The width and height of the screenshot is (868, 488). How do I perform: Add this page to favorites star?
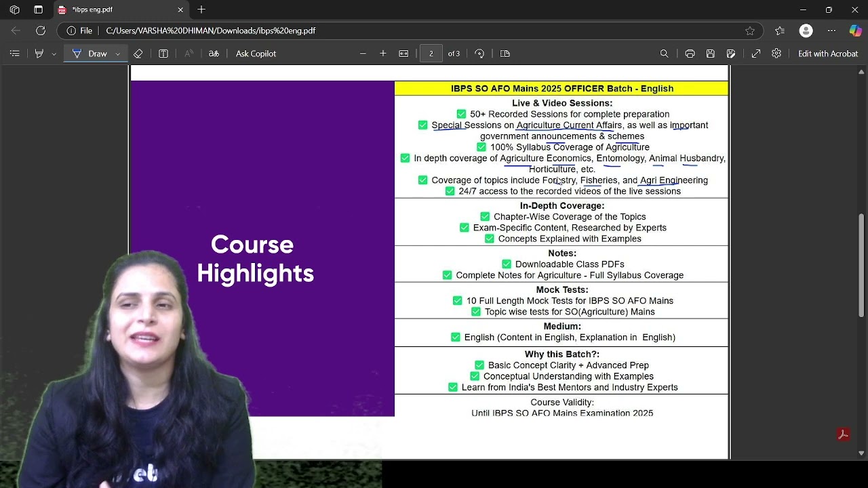coord(750,30)
